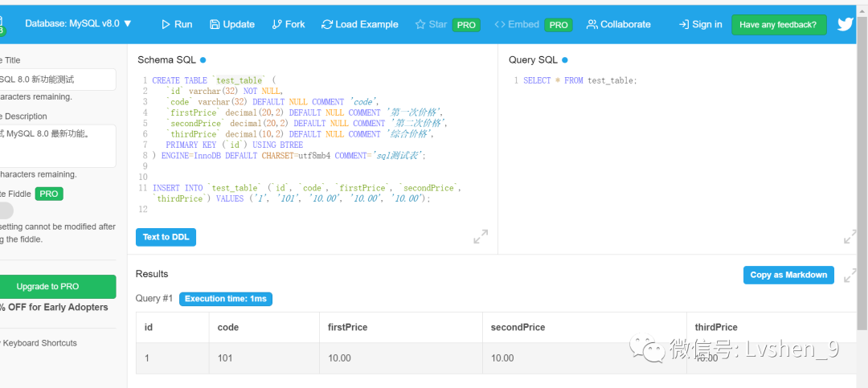Open the Database MySQL v8.0 dropdown
868x388 pixels.
78,24
